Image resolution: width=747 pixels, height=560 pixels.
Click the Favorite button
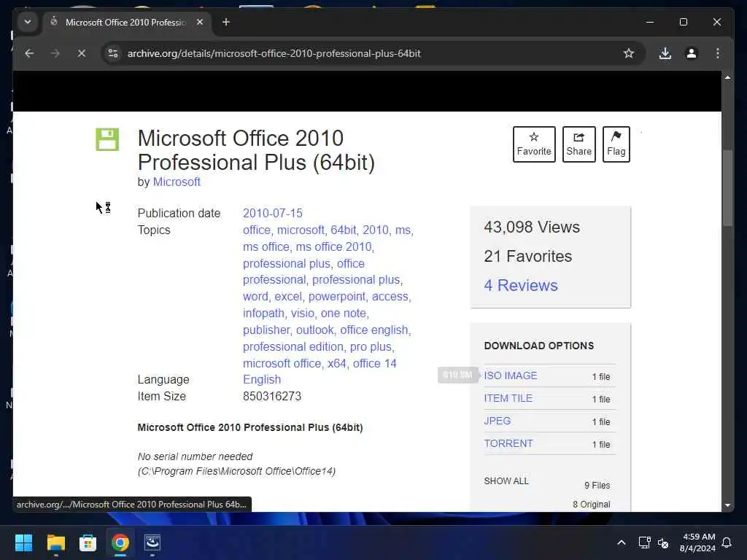coord(534,144)
